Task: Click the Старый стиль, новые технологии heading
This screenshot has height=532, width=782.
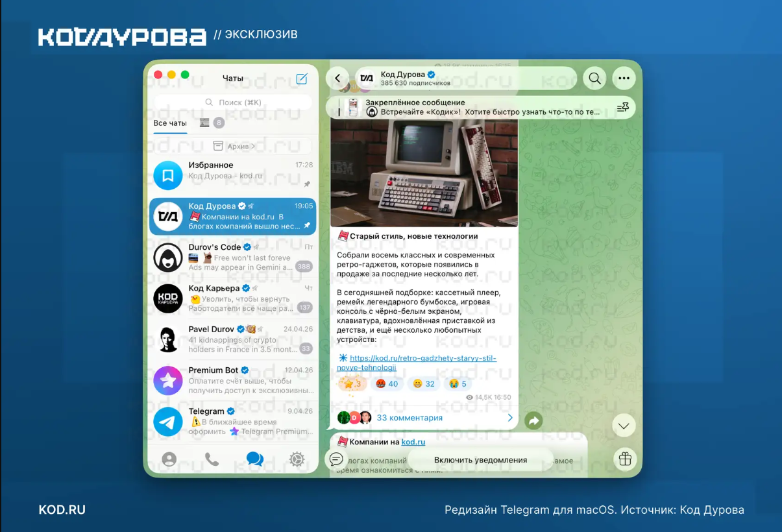Action: click(x=413, y=236)
